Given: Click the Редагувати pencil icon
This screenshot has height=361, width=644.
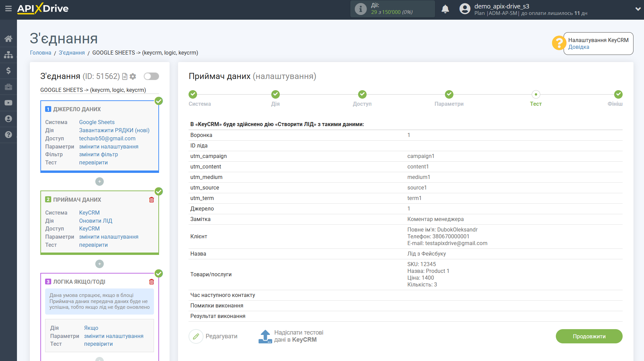Looking at the screenshot, I should coord(196,336).
